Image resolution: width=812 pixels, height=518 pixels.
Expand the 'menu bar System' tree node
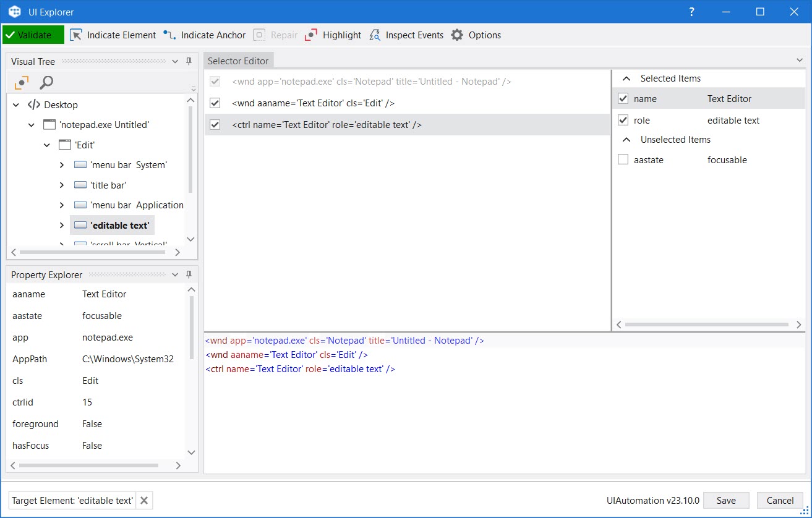(x=61, y=164)
